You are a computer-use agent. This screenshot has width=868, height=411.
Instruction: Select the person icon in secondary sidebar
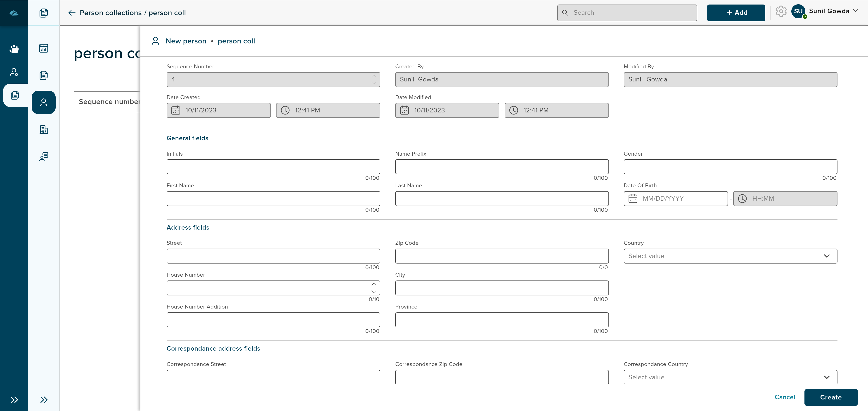(x=44, y=102)
